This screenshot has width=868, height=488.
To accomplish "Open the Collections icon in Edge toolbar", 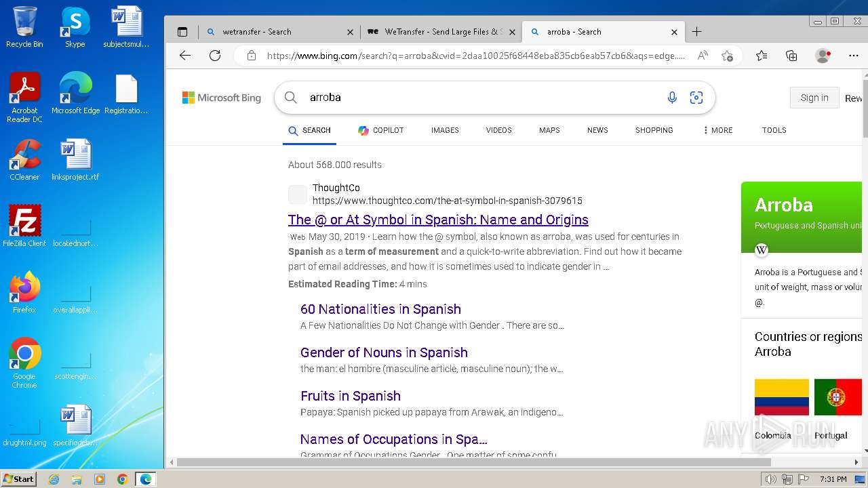I will coord(791,56).
